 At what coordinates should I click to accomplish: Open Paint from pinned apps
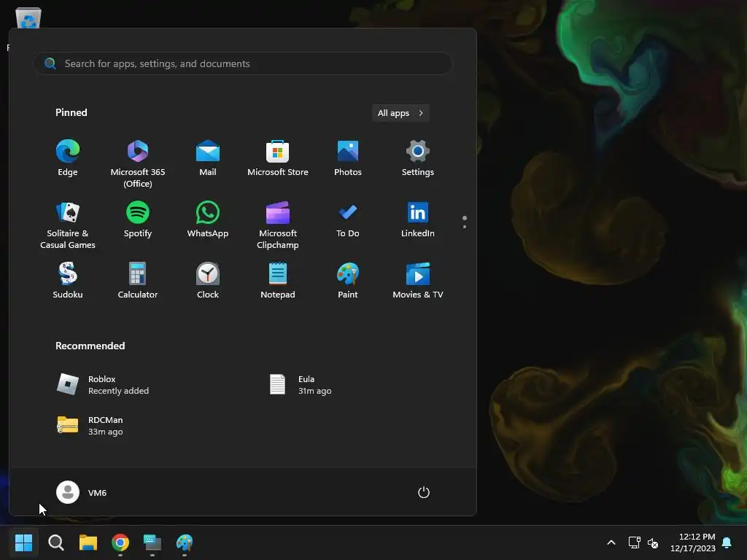click(x=348, y=281)
